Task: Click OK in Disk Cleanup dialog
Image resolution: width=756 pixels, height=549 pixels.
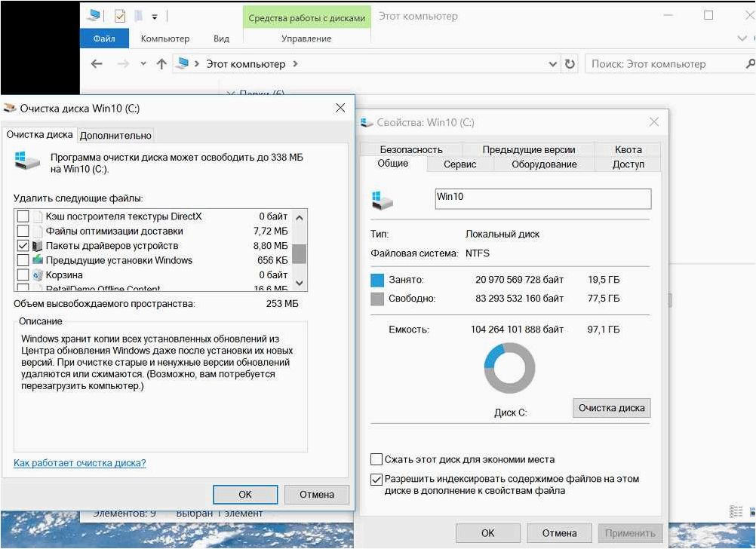Action: 245,495
